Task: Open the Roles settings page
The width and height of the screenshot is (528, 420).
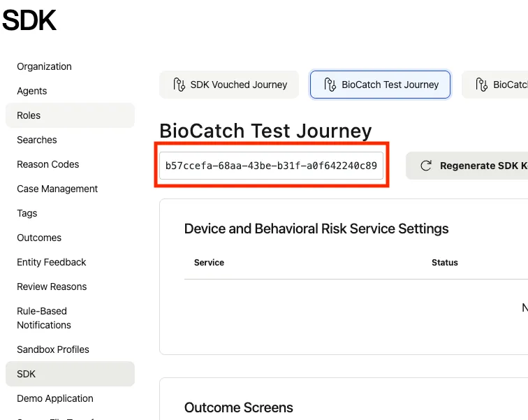Action: pos(29,115)
